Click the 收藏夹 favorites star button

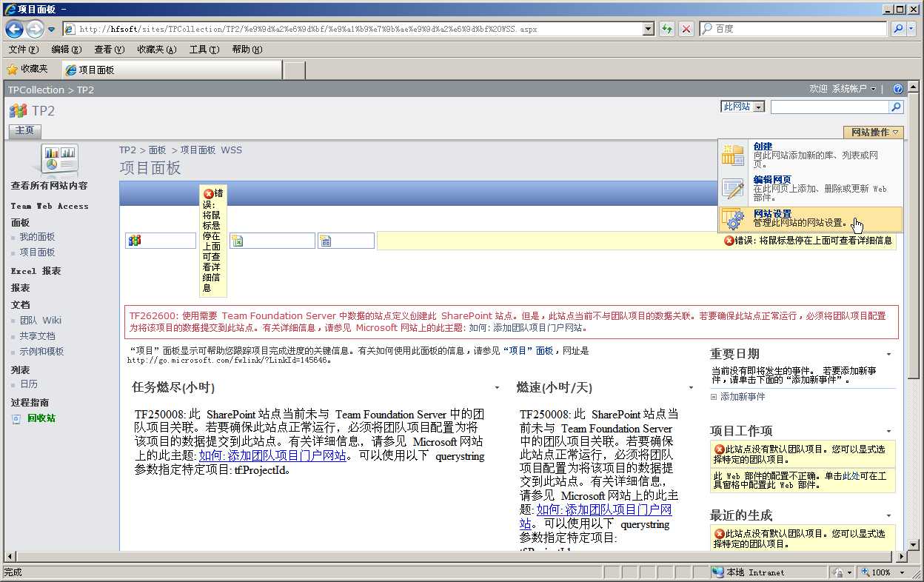(27, 69)
